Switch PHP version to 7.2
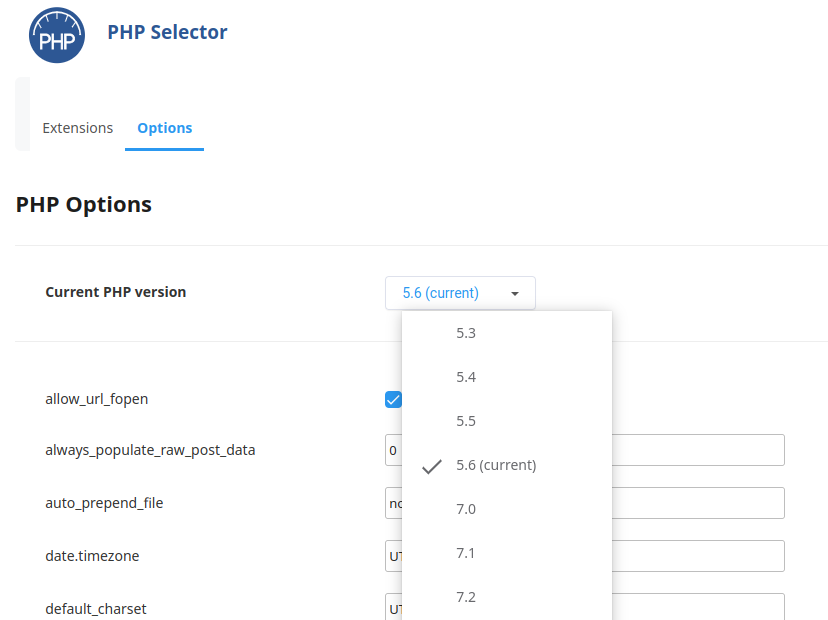The width and height of the screenshot is (828, 620). point(466,597)
